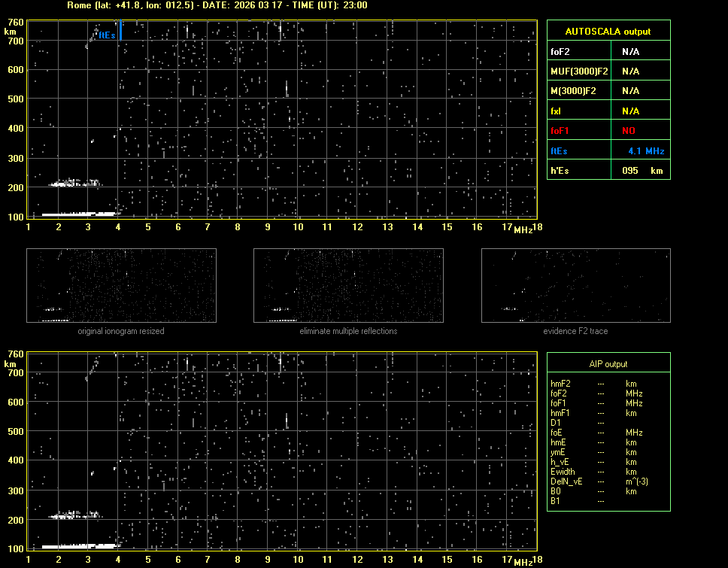
Task: Open the evidence F2 trace thumbnail
Action: click(x=575, y=286)
